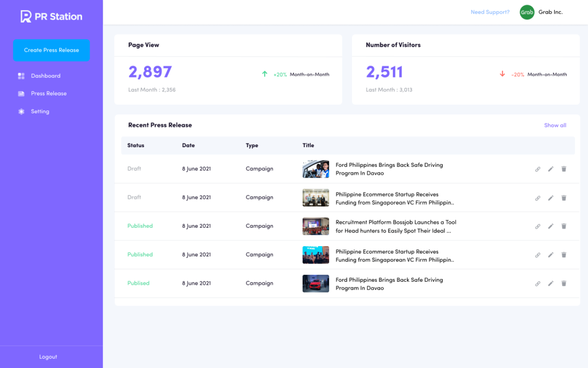The width and height of the screenshot is (588, 368).
Task: Open the Dashboard menu item
Action: point(46,76)
